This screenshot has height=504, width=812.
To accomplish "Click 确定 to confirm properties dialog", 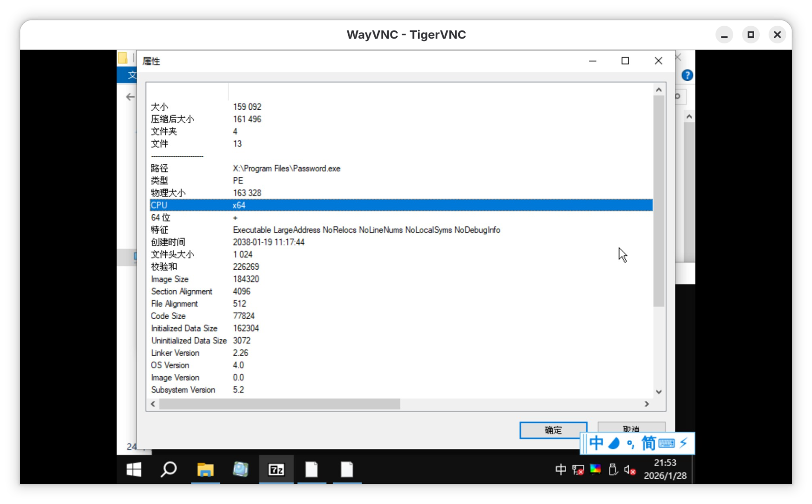I will pos(553,430).
